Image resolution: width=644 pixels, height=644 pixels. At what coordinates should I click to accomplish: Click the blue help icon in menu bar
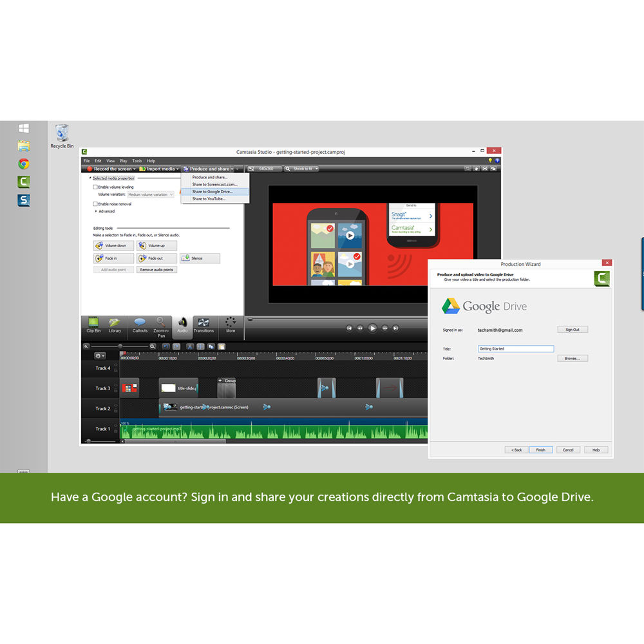click(497, 160)
